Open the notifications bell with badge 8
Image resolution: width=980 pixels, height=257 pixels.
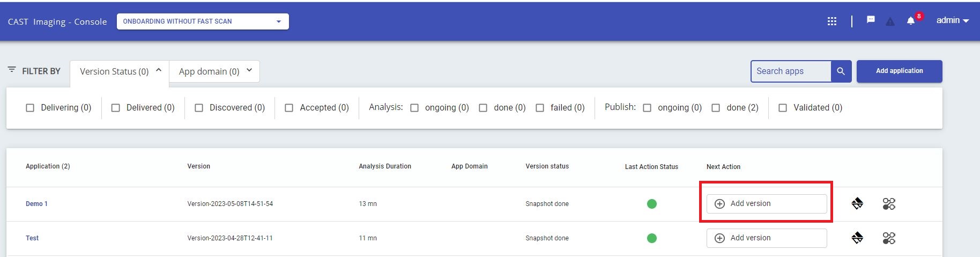[x=910, y=21]
